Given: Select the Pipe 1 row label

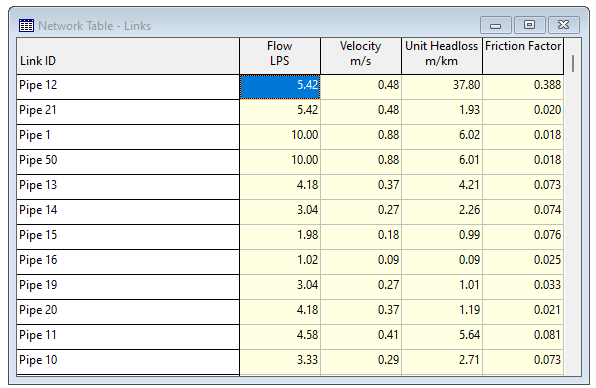Looking at the screenshot, I should coord(128,137).
